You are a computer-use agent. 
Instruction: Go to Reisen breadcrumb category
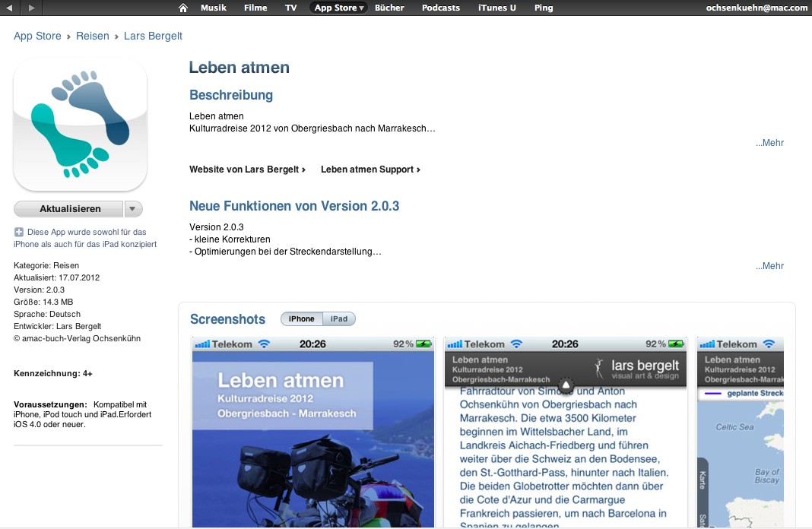[93, 36]
